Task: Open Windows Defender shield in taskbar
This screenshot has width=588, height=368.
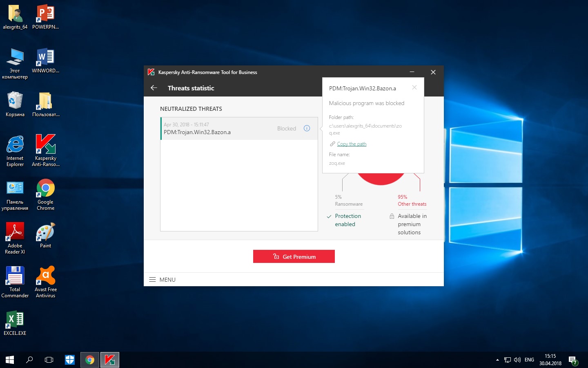Action: pos(70,360)
